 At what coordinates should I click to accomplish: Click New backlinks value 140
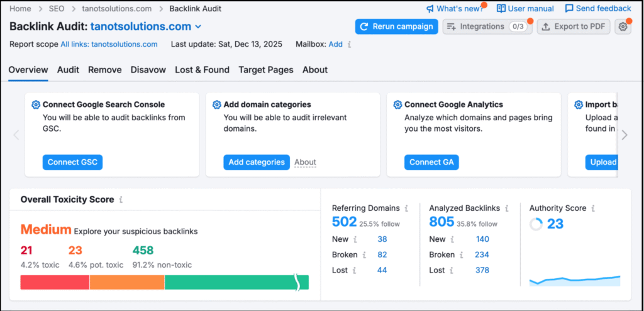(x=482, y=239)
